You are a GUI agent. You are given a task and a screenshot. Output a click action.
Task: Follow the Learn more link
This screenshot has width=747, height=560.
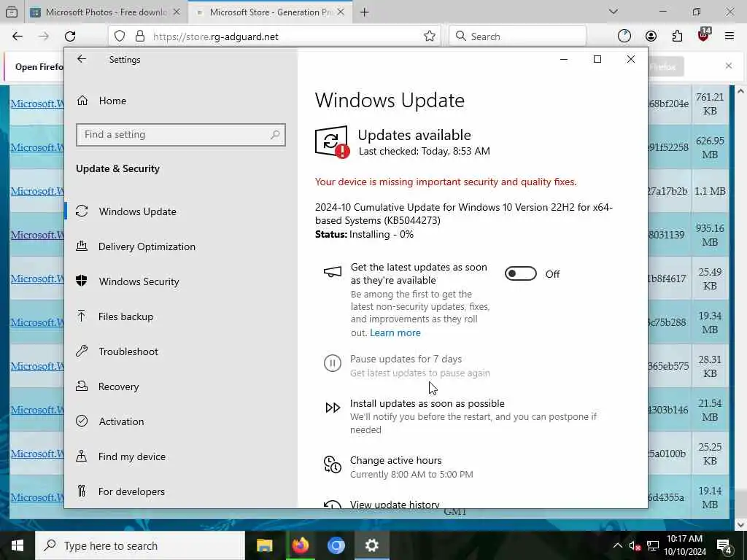[x=395, y=332]
